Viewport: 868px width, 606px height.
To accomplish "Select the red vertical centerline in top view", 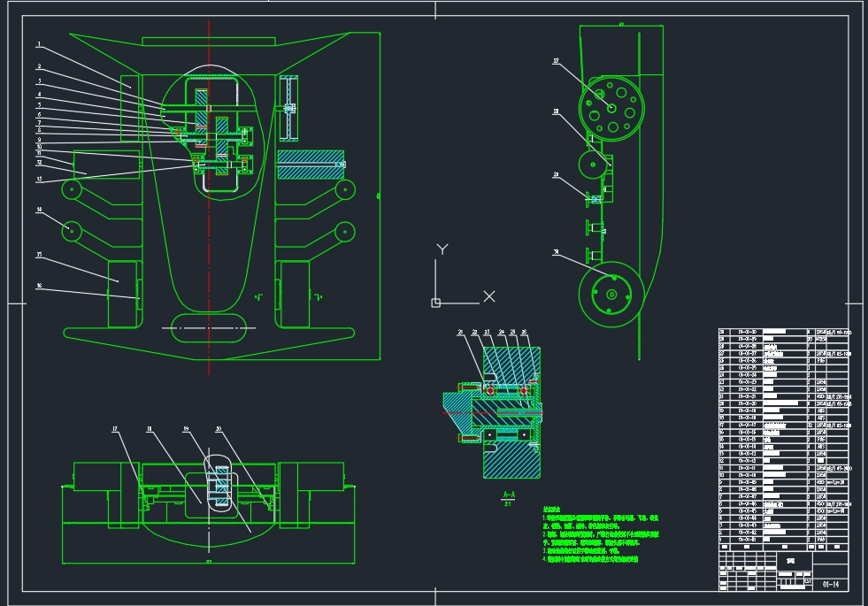I will [x=209, y=197].
